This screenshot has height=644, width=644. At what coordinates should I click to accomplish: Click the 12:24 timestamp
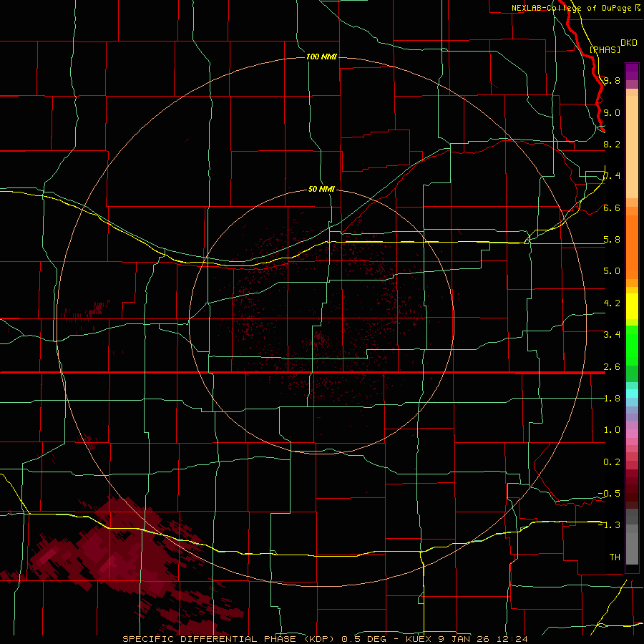512,639
